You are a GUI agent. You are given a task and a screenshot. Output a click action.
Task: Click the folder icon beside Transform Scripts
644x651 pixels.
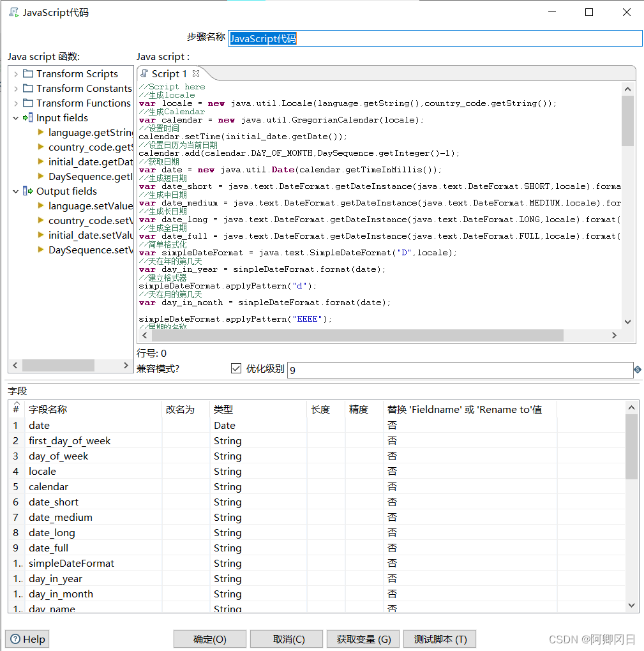tap(28, 74)
